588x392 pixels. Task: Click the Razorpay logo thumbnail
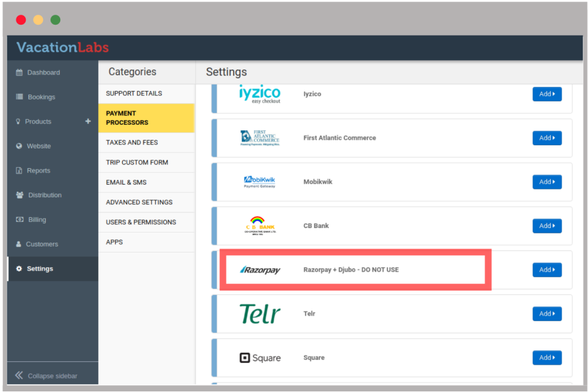click(260, 270)
